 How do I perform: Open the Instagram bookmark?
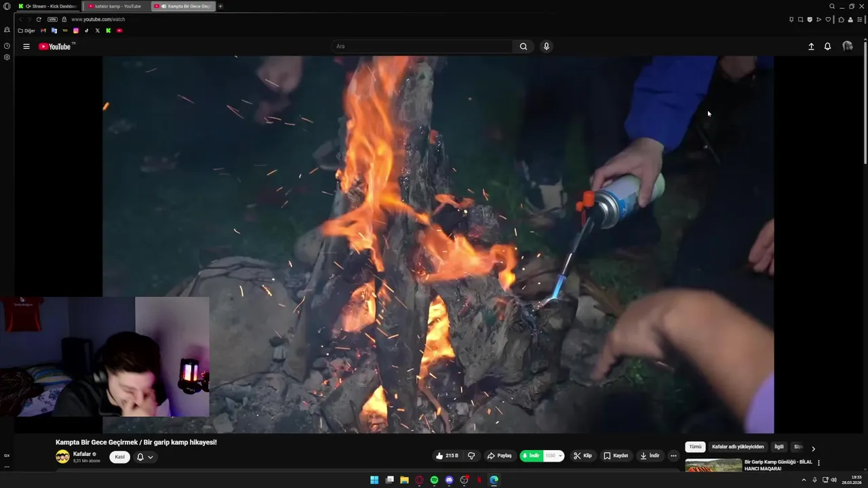click(x=76, y=30)
